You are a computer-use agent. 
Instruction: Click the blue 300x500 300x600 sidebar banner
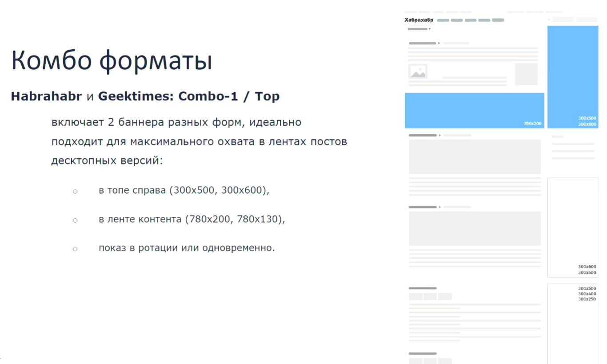pyautogui.click(x=573, y=77)
